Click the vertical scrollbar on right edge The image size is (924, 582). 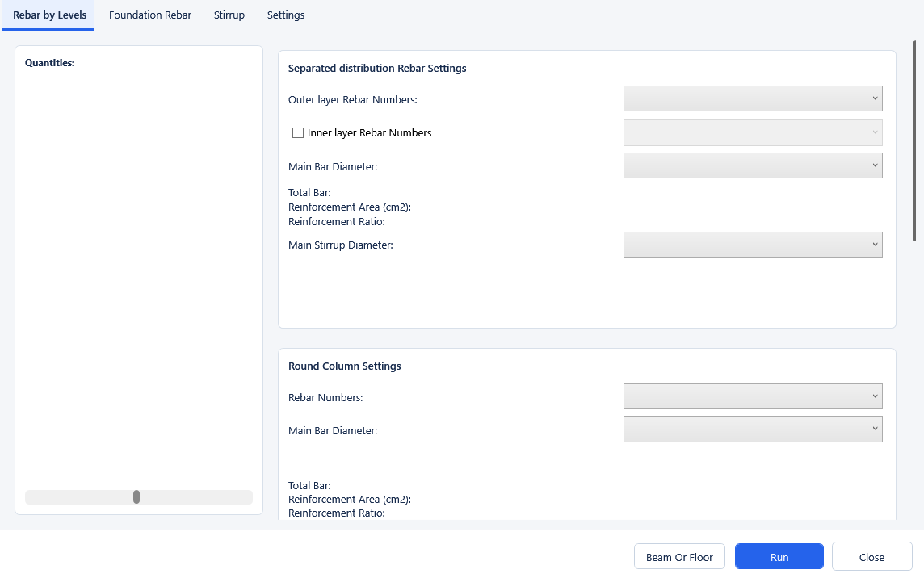914,141
